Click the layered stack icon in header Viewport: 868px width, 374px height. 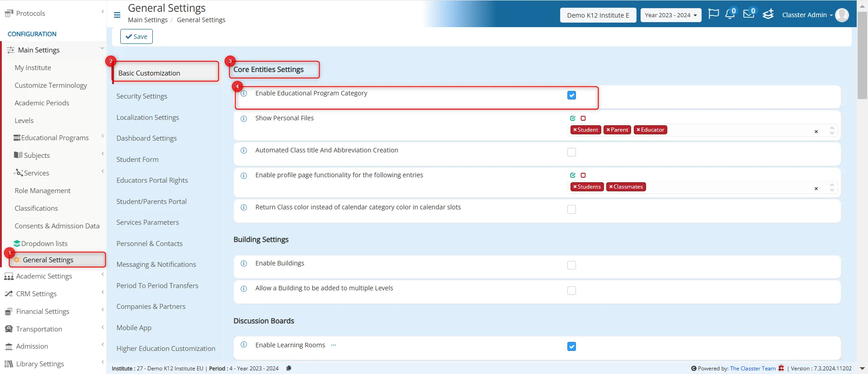768,14
